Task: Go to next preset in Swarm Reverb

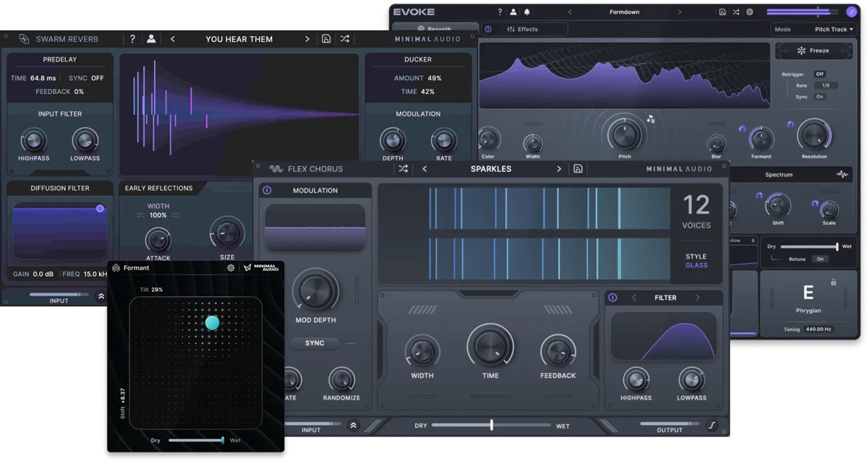Action: pos(307,39)
